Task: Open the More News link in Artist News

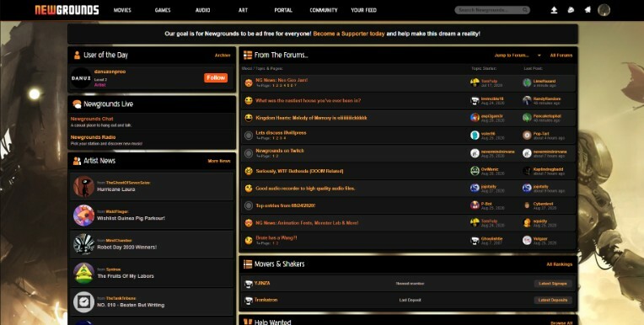Action: pos(219,162)
